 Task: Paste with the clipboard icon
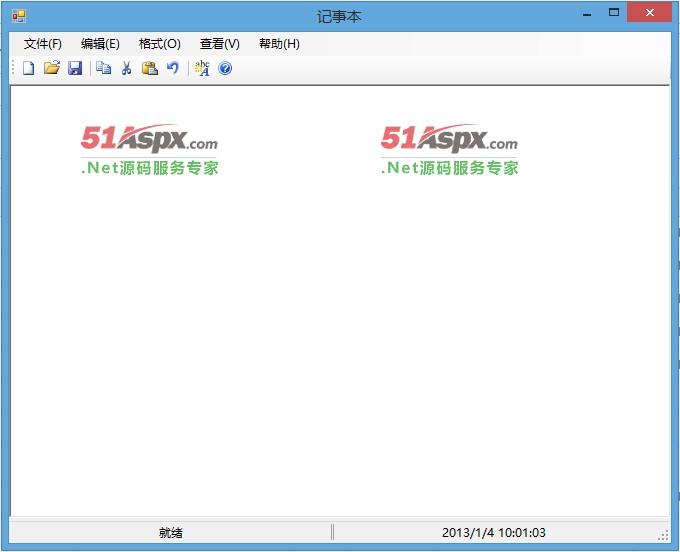tap(150, 68)
